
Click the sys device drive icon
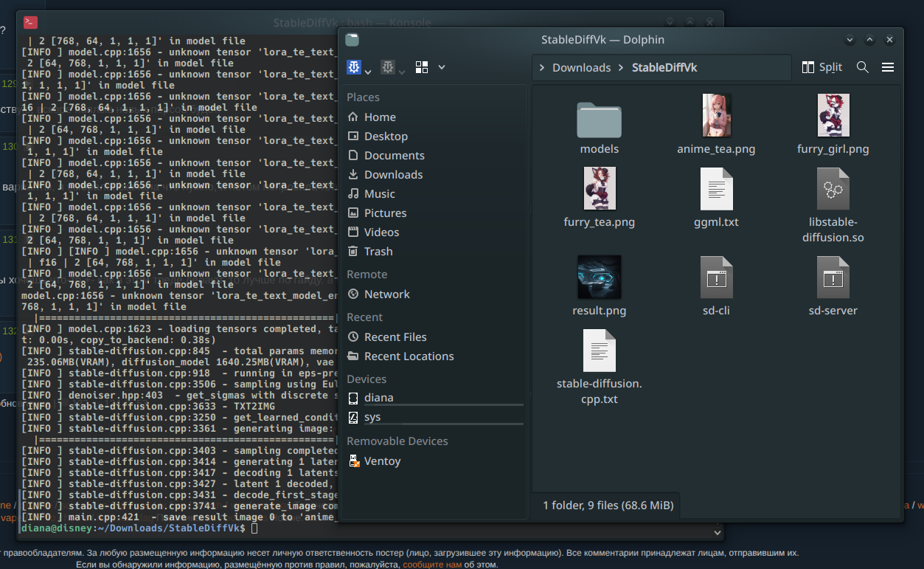coord(352,417)
